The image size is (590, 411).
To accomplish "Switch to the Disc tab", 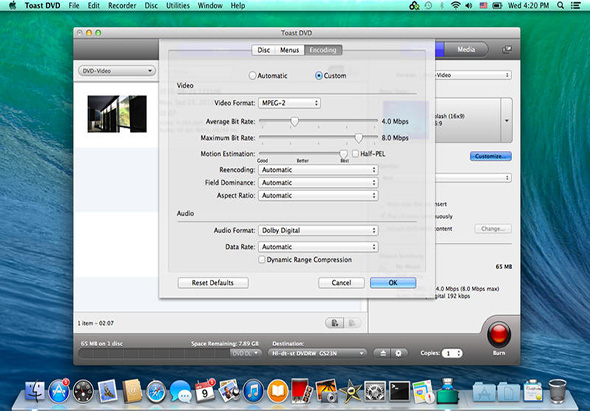I will coord(263,50).
